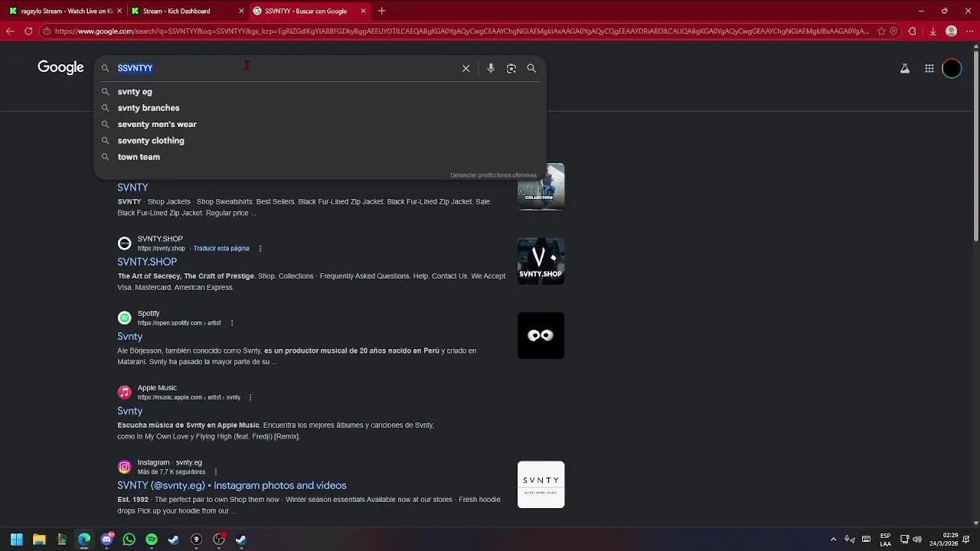The width and height of the screenshot is (980, 551).
Task: Clear the search box with the X icon
Action: click(x=465, y=68)
